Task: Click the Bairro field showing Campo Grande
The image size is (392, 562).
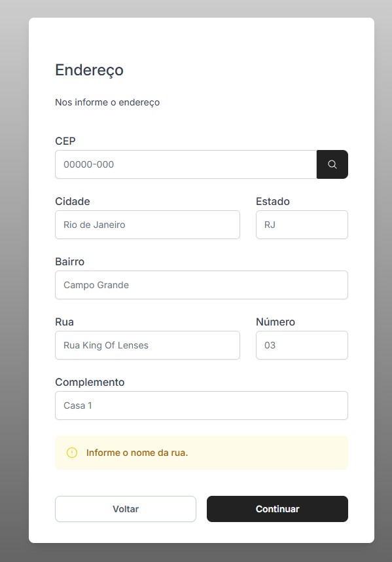Action: pos(201,285)
